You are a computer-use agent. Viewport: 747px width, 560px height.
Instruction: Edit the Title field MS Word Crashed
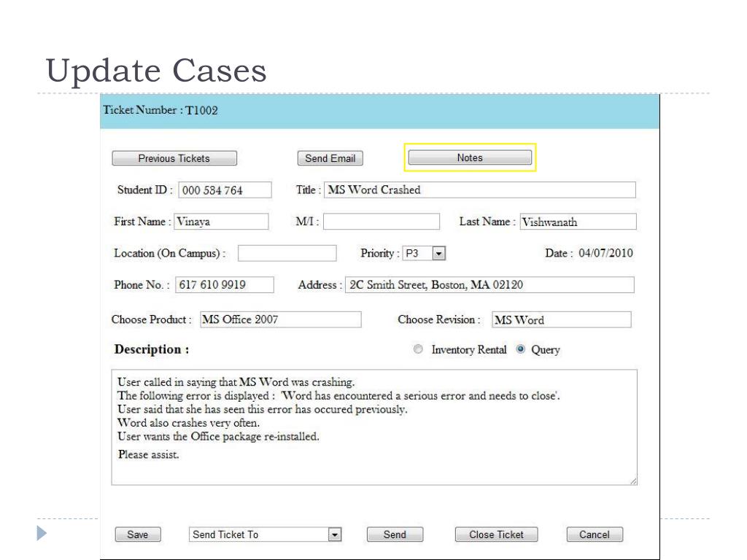pos(480,190)
